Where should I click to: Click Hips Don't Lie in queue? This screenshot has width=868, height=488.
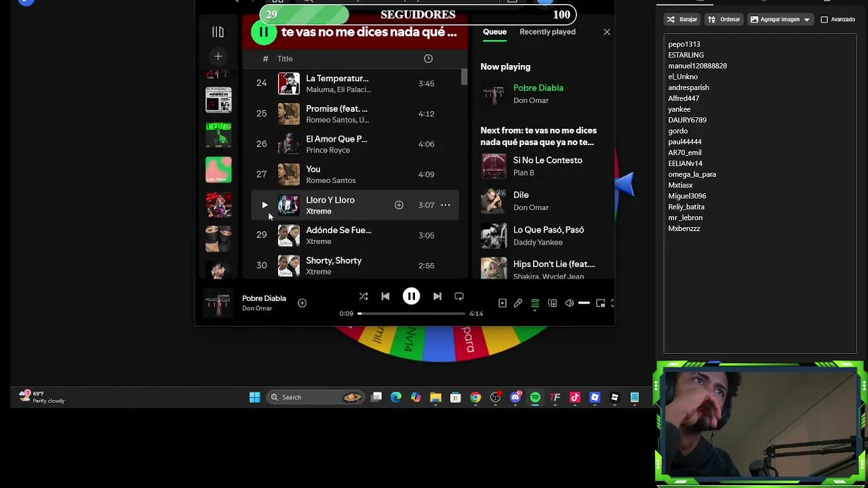click(554, 264)
